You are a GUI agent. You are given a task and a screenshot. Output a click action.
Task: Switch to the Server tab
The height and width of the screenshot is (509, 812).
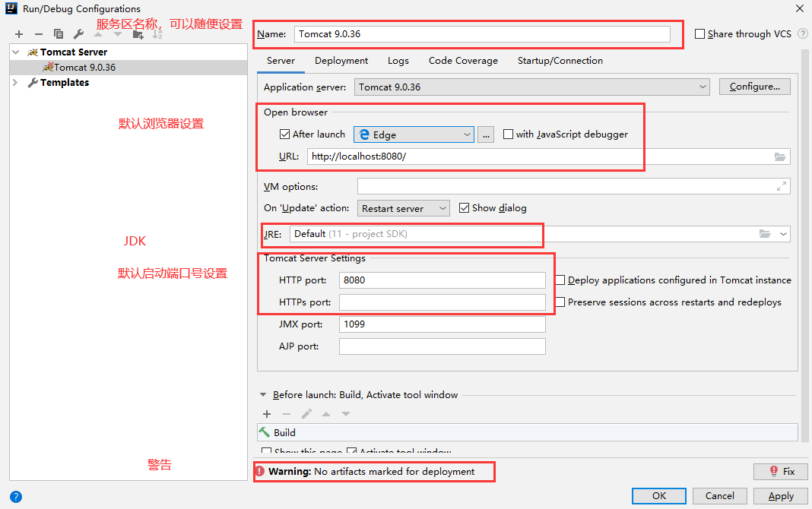[x=281, y=61]
